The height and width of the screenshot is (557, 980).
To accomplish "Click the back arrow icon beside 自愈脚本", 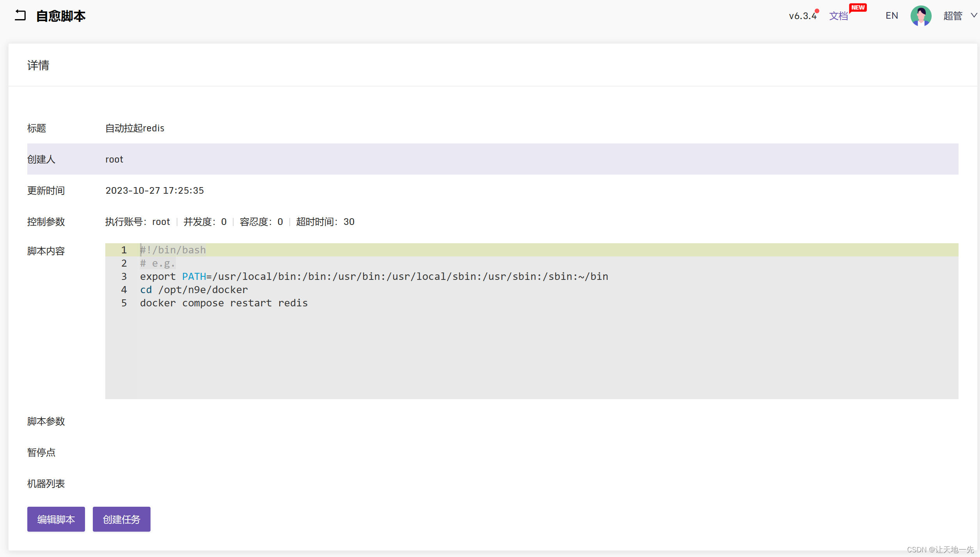I will point(20,16).
